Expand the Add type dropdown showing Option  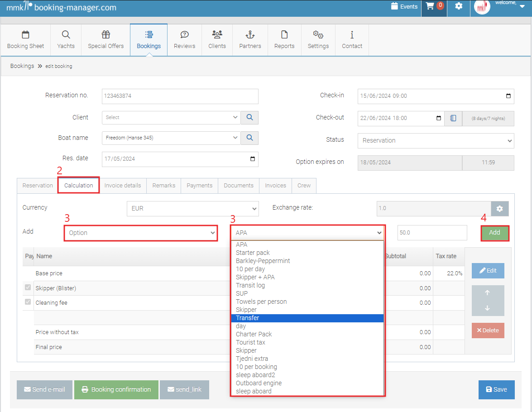pyautogui.click(x=141, y=233)
